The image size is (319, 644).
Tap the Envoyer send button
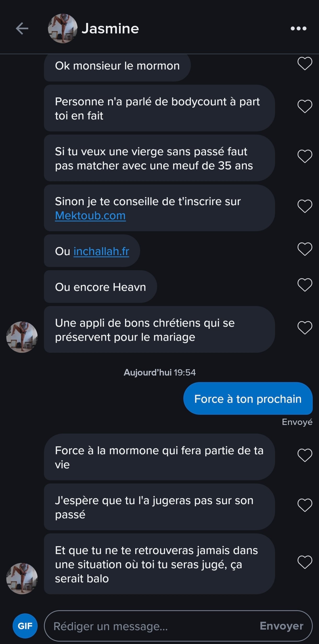pyautogui.click(x=282, y=626)
